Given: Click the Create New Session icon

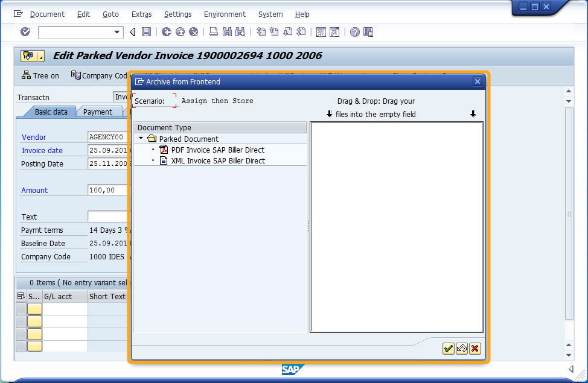Looking at the screenshot, I should tap(321, 32).
